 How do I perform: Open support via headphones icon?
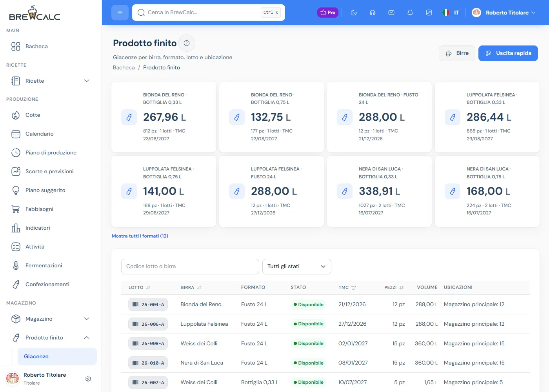[373, 13]
